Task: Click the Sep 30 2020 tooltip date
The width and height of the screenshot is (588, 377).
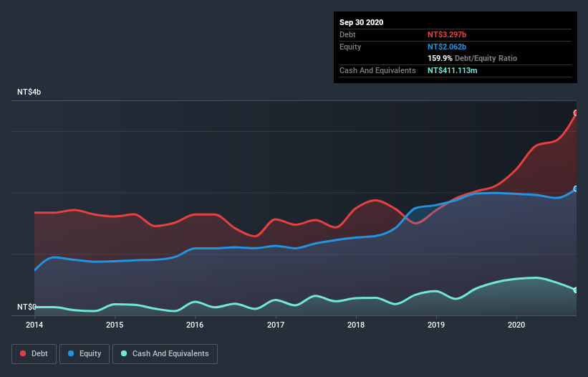Action: click(x=362, y=22)
